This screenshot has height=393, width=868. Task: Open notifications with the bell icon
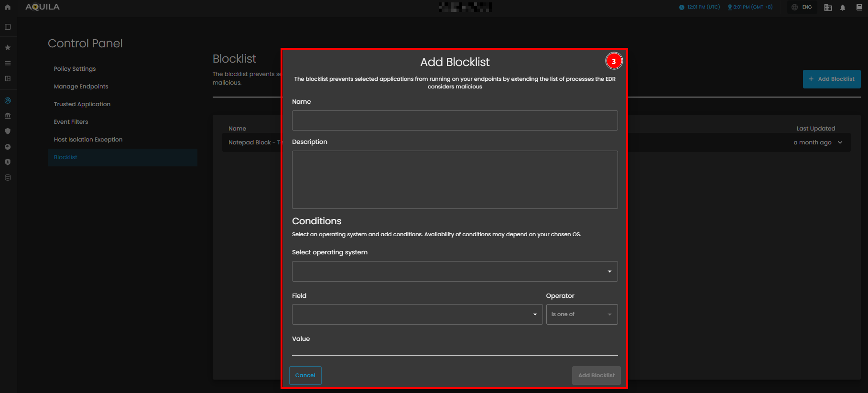843,8
